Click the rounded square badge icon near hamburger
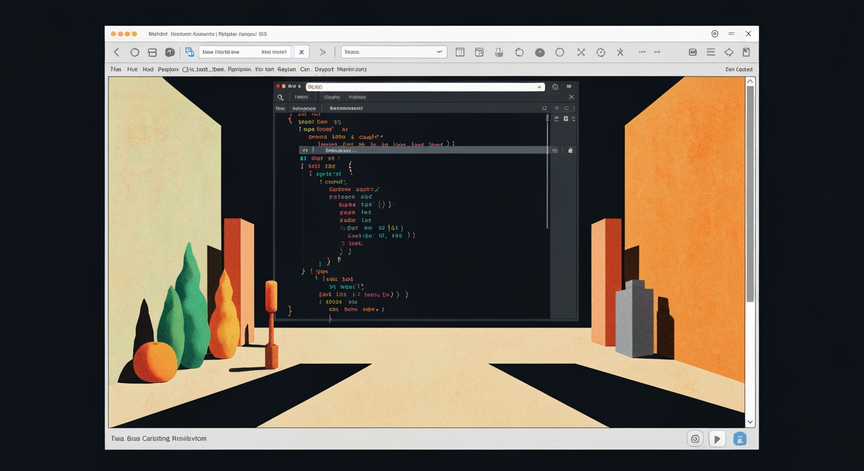The width and height of the screenshot is (864, 471). pos(693,52)
